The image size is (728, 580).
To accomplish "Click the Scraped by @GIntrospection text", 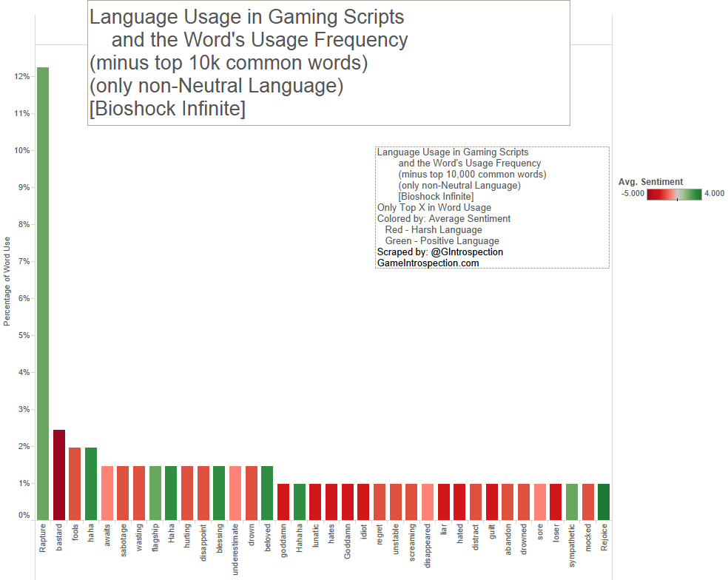I will point(439,252).
